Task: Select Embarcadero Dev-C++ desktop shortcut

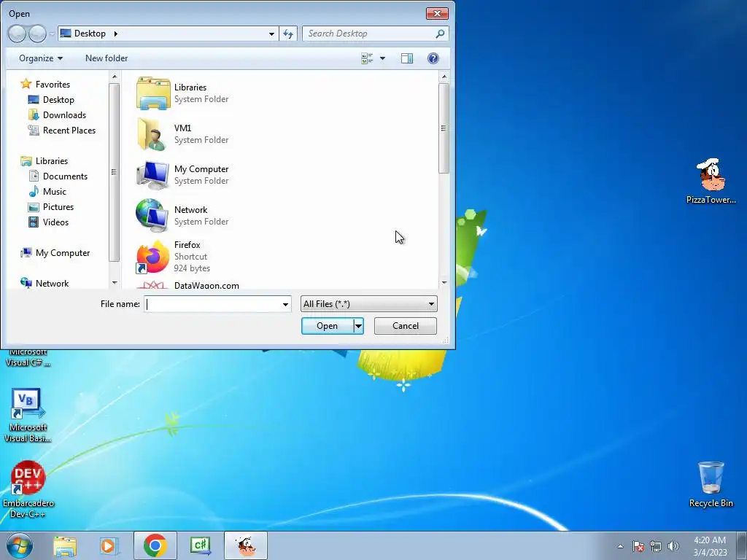Action: point(28,489)
